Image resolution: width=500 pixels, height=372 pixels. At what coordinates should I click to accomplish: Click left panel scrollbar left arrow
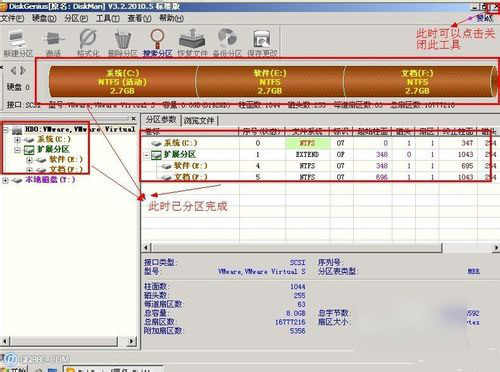pos(5,341)
